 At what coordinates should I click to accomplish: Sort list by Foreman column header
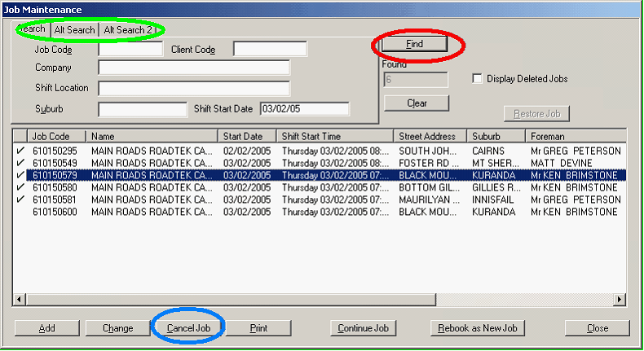click(571, 136)
